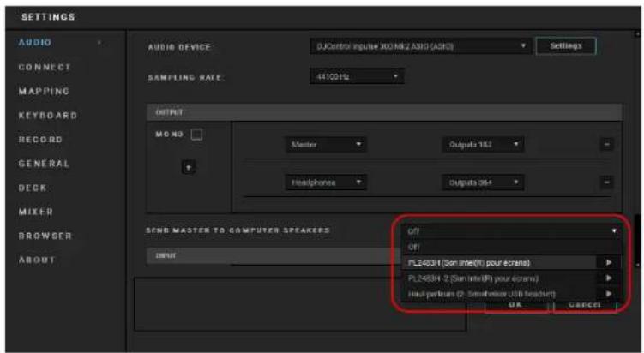
Task: Open the Headphones channel dropdown
Action: 326,182
